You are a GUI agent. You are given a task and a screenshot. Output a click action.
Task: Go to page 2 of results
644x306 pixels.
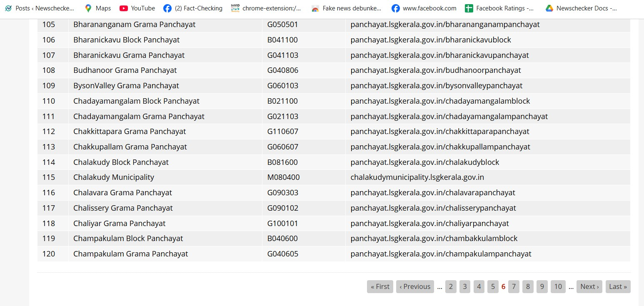pyautogui.click(x=451, y=286)
